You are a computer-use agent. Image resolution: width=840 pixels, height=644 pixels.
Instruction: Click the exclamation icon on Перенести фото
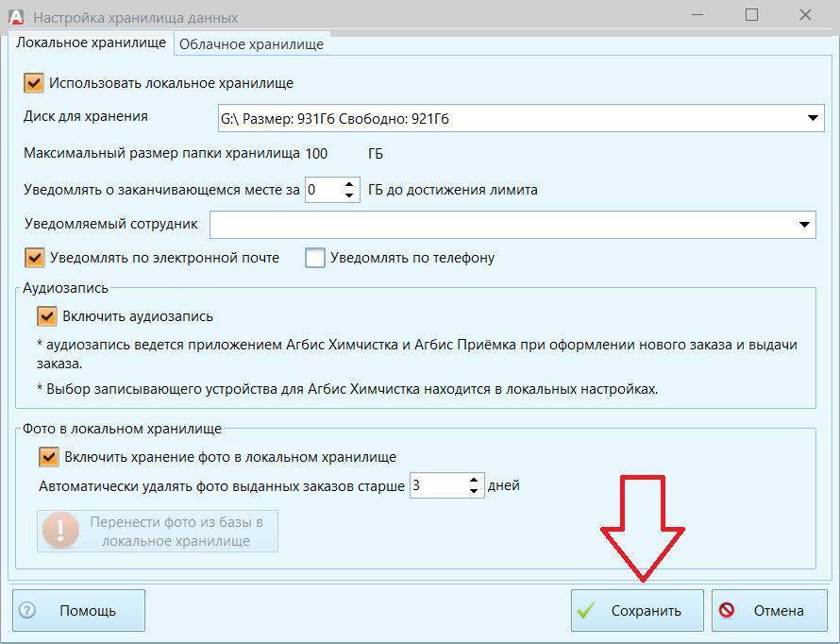pyautogui.click(x=60, y=531)
